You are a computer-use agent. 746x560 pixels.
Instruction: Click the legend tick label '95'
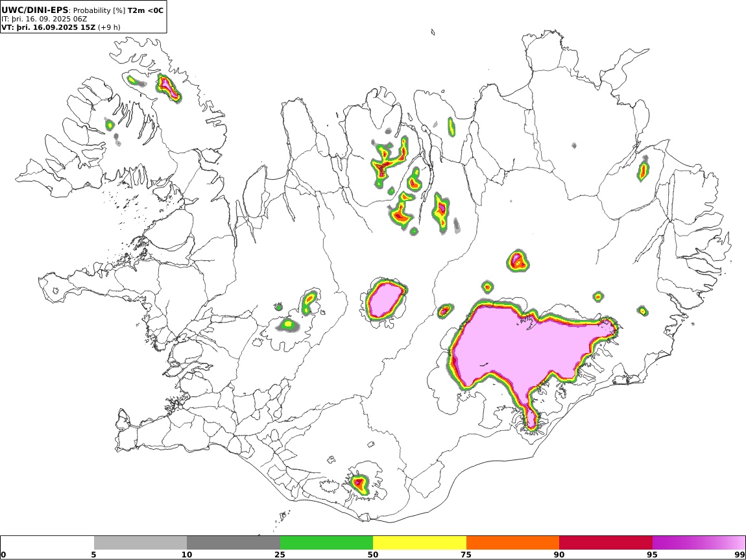(652, 555)
